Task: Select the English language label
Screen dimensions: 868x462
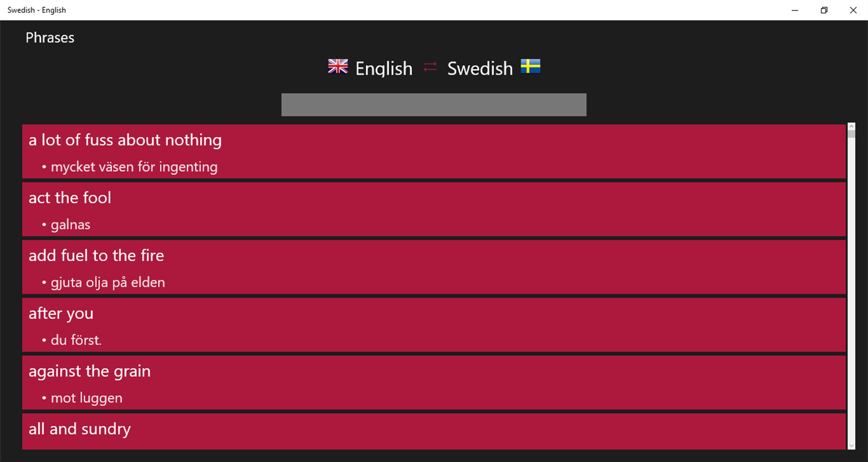Action: (384, 69)
